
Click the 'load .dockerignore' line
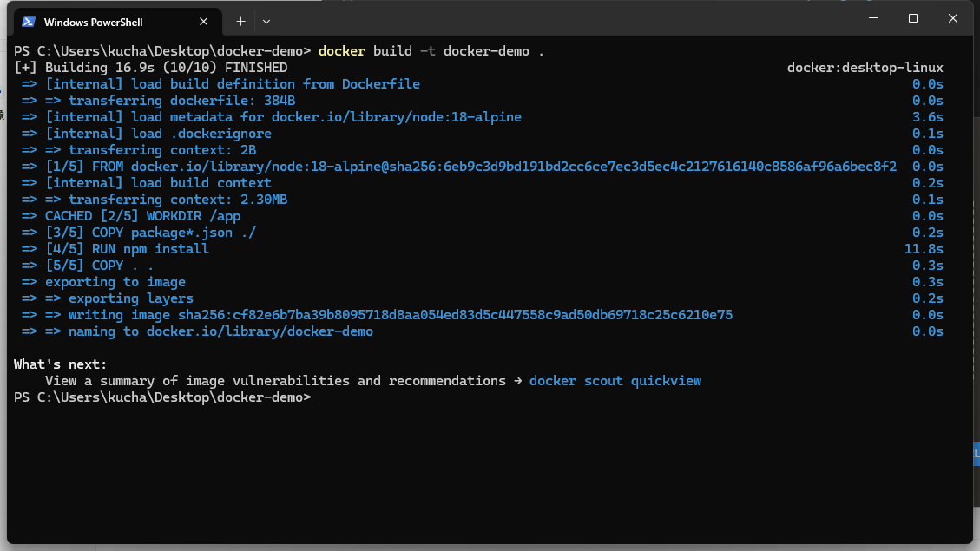146,134
